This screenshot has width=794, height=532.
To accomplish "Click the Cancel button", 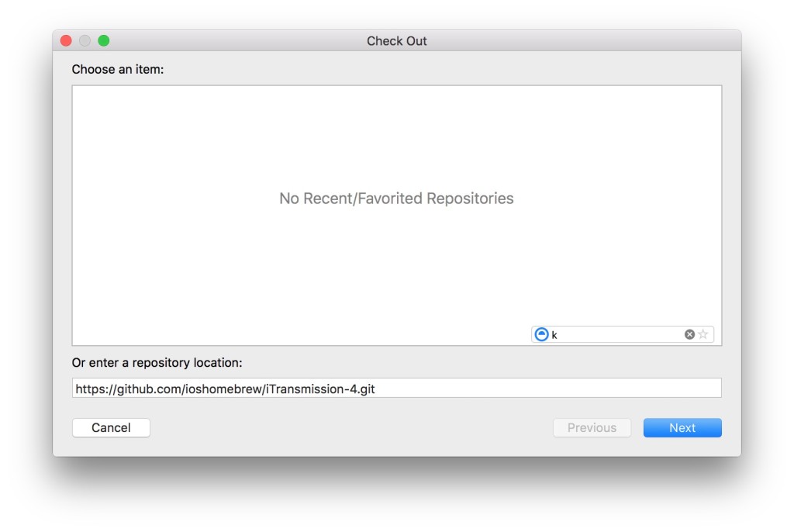I will click(x=111, y=427).
